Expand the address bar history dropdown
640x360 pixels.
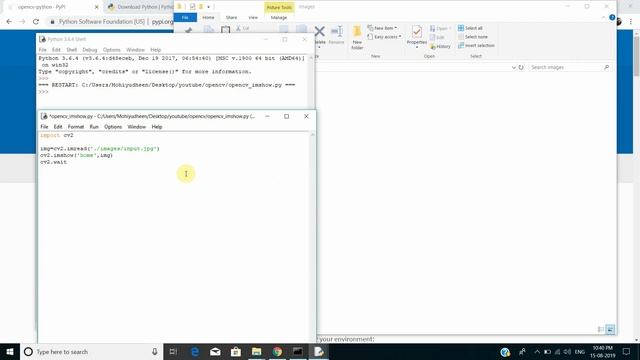[x=513, y=67]
